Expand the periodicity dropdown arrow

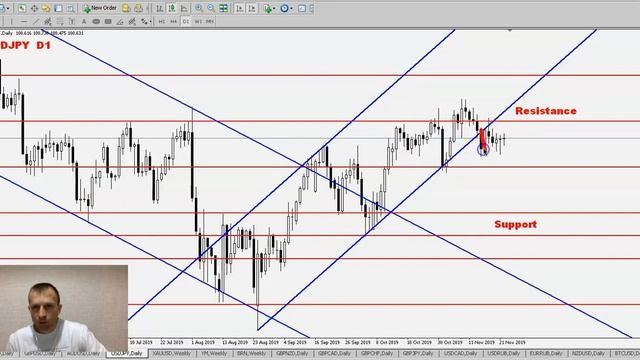(x=291, y=9)
